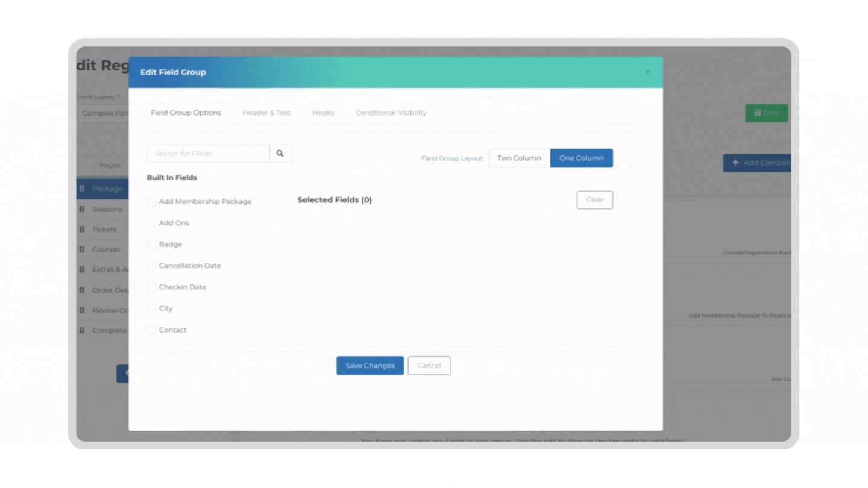Enable the Contact field checkbox

point(151,330)
